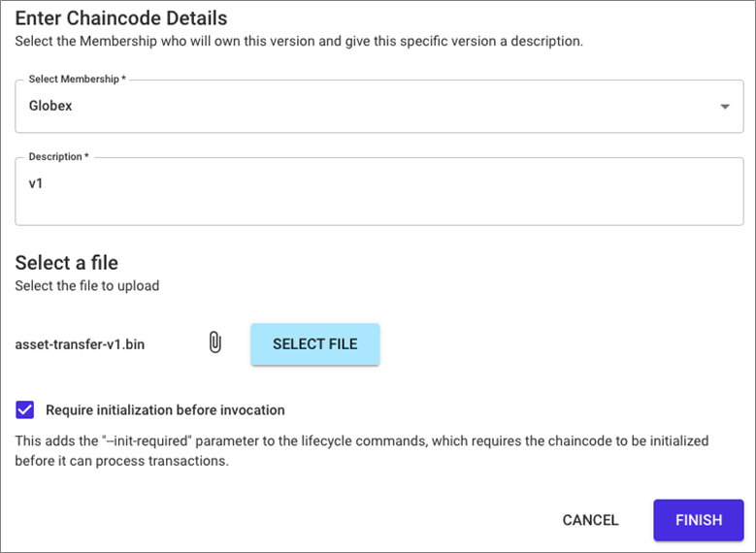Click the Globex selected value text
Image resolution: width=756 pixels, height=553 pixels.
(50, 106)
